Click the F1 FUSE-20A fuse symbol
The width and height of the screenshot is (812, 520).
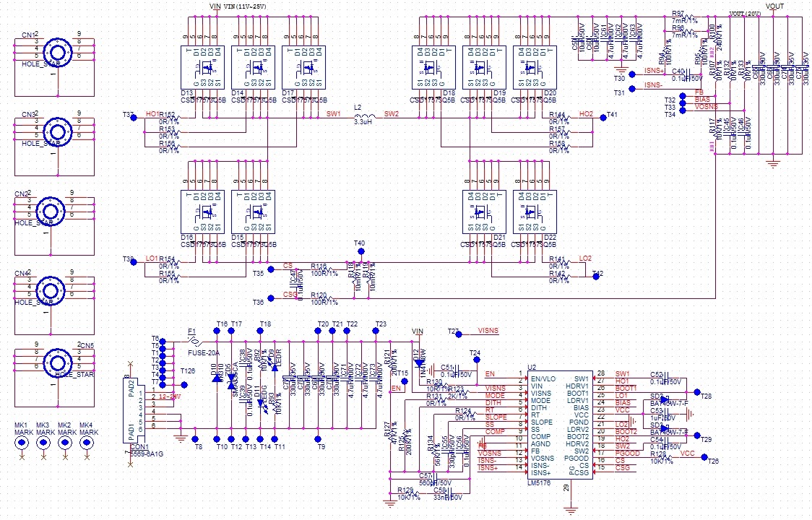coord(195,342)
